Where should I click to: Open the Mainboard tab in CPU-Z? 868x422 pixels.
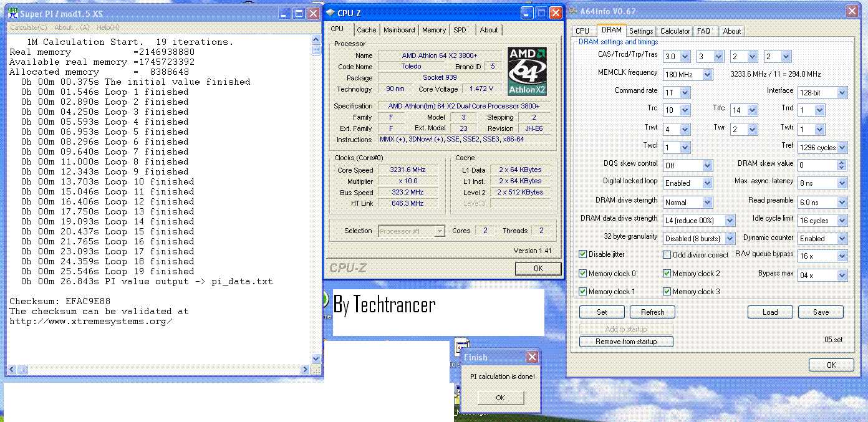(399, 30)
